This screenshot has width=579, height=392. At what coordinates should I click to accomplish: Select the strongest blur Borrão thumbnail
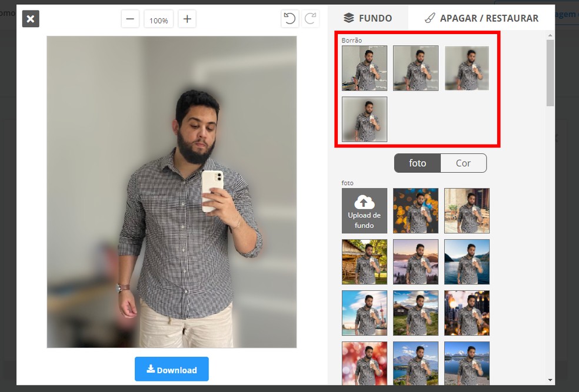click(x=364, y=119)
